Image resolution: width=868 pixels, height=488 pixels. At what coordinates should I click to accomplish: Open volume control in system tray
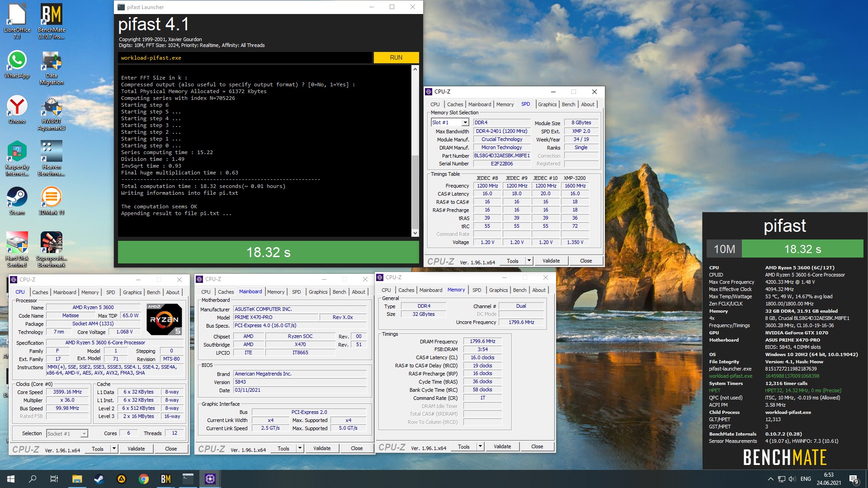pyautogui.click(x=792, y=479)
